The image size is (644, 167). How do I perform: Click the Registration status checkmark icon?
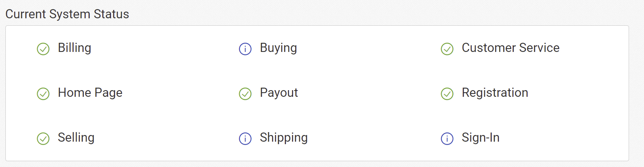click(447, 94)
